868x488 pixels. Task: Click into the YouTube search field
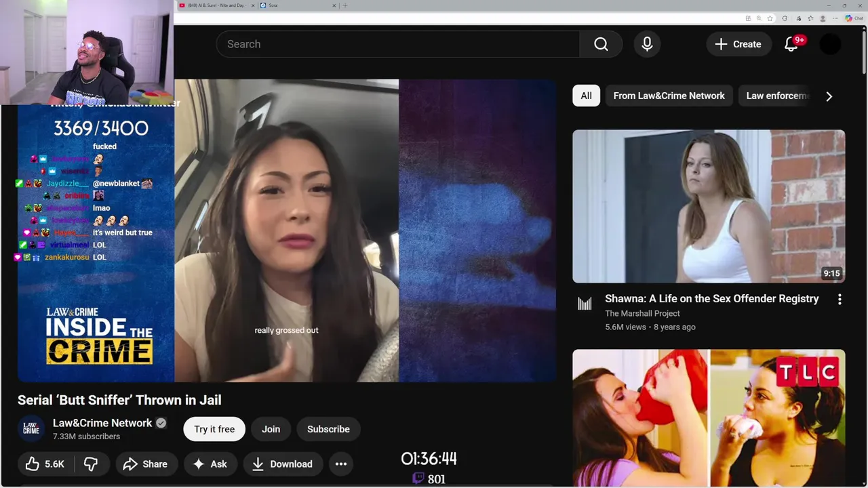point(398,44)
